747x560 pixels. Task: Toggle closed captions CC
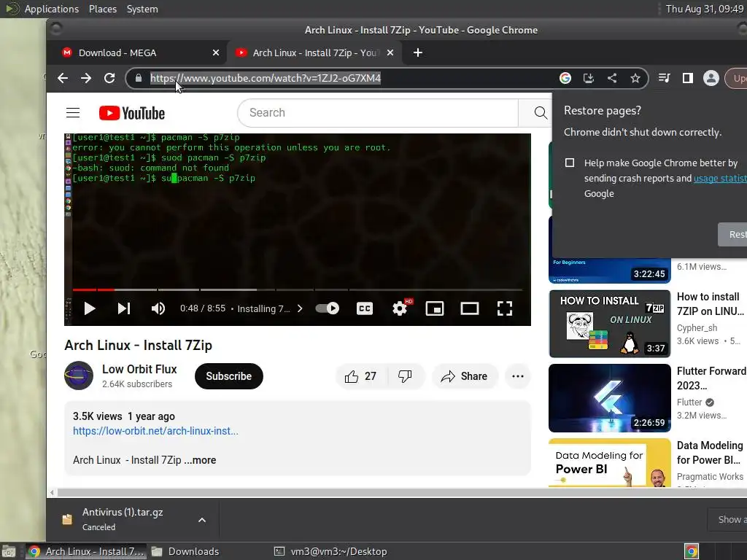365,308
